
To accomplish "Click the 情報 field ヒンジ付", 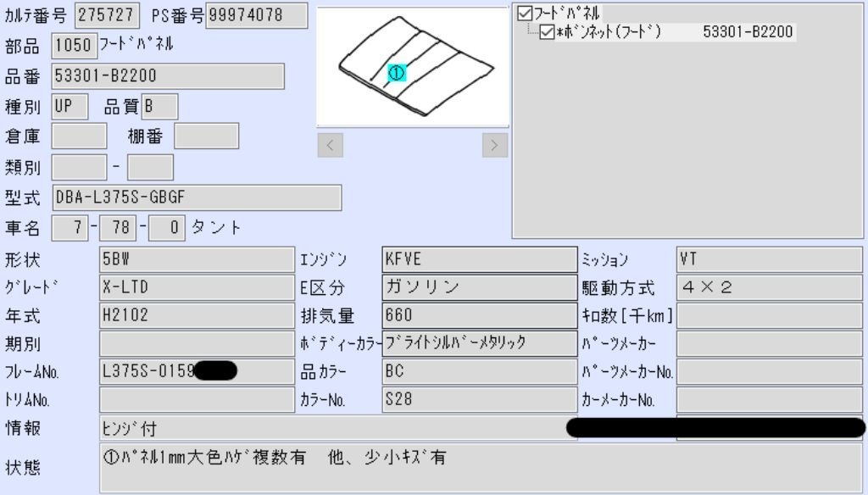I will [x=338, y=428].
